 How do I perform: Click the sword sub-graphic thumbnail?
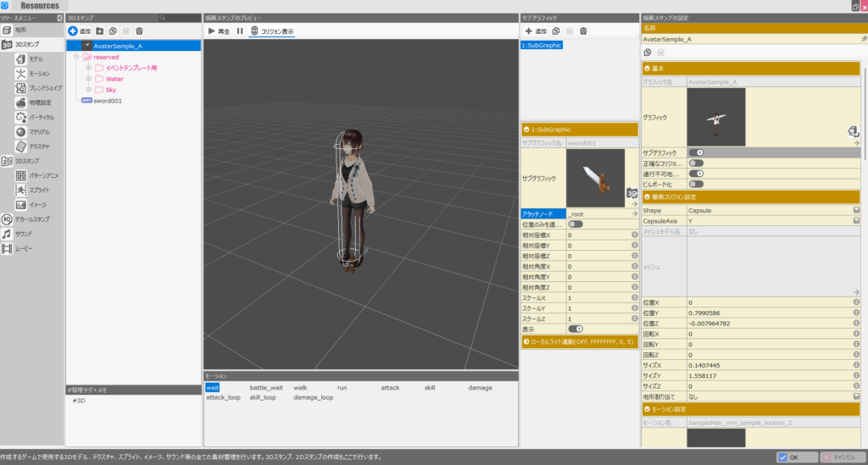tap(595, 178)
